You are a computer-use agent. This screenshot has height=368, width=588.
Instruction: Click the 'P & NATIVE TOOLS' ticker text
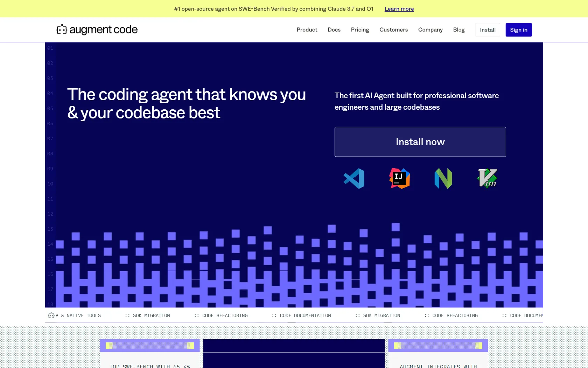tap(78, 315)
